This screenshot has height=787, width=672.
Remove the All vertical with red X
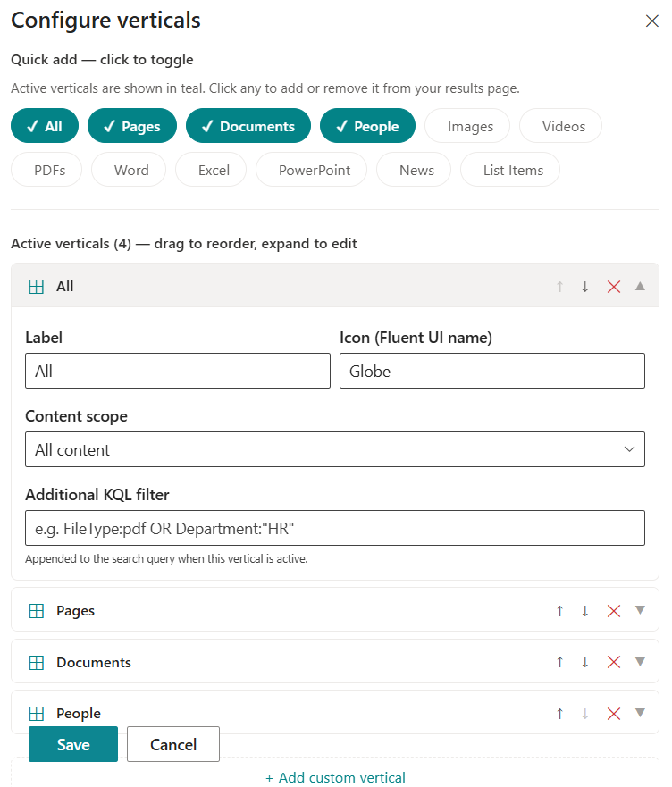click(614, 287)
